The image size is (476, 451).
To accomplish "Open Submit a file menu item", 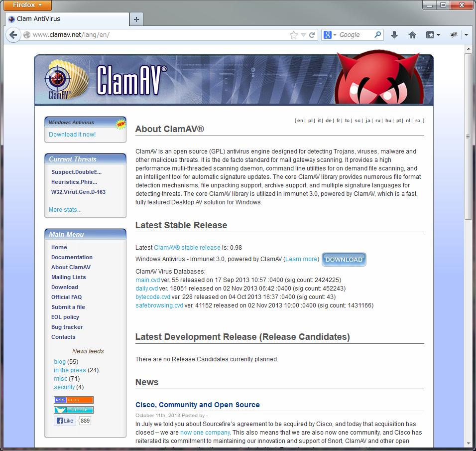I will [68, 307].
